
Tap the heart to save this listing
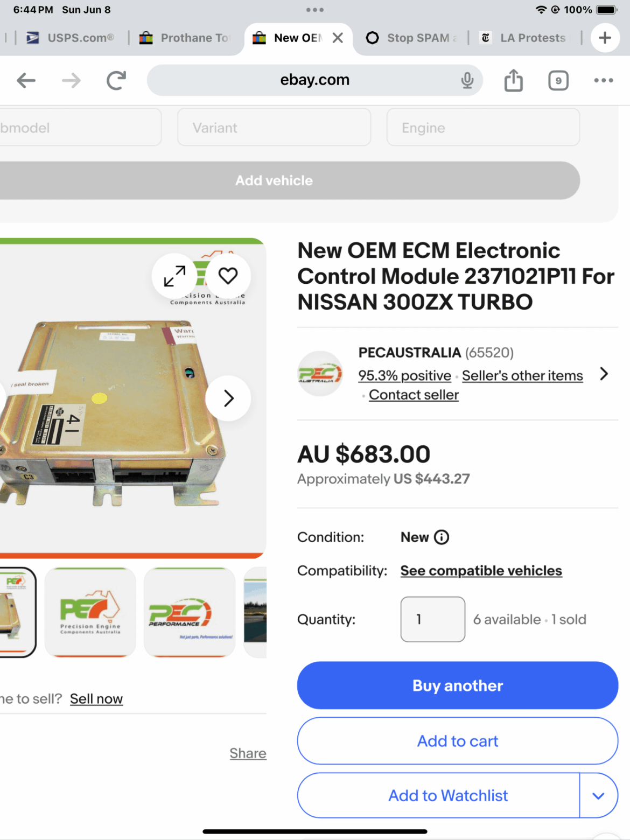click(228, 275)
